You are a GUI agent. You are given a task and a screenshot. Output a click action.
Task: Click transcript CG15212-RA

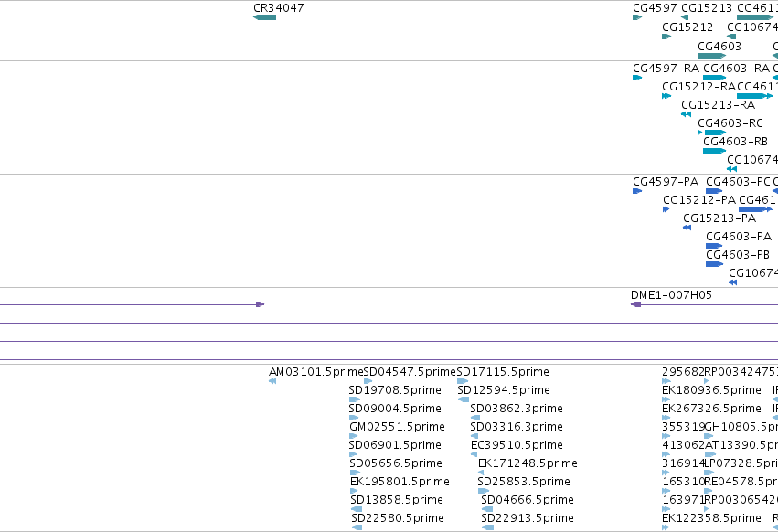666,96
